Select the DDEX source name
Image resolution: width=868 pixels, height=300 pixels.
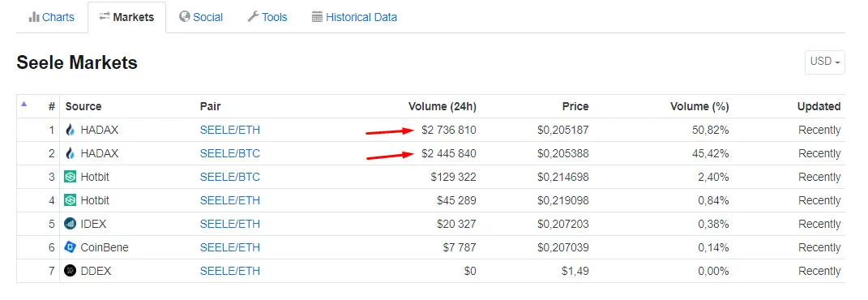(96, 271)
